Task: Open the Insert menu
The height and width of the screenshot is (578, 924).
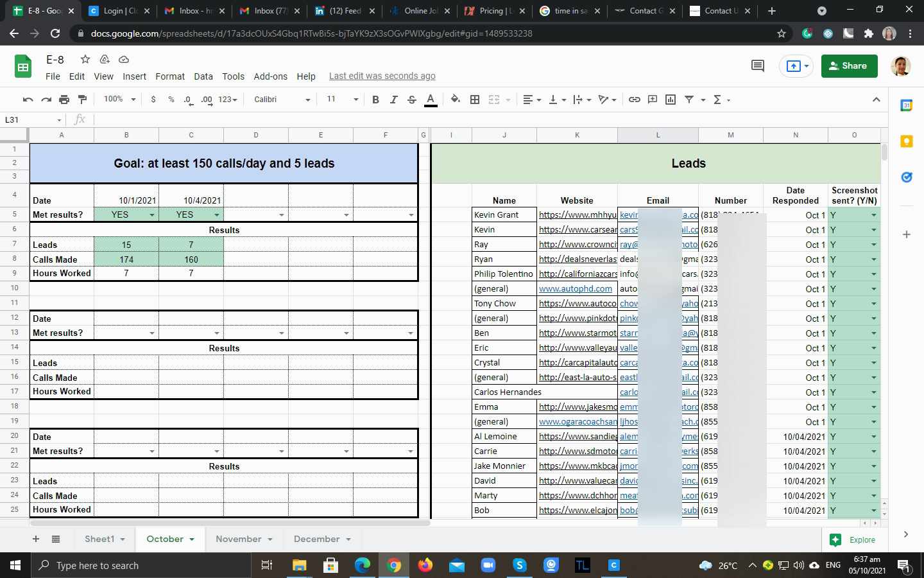Action: click(x=134, y=76)
